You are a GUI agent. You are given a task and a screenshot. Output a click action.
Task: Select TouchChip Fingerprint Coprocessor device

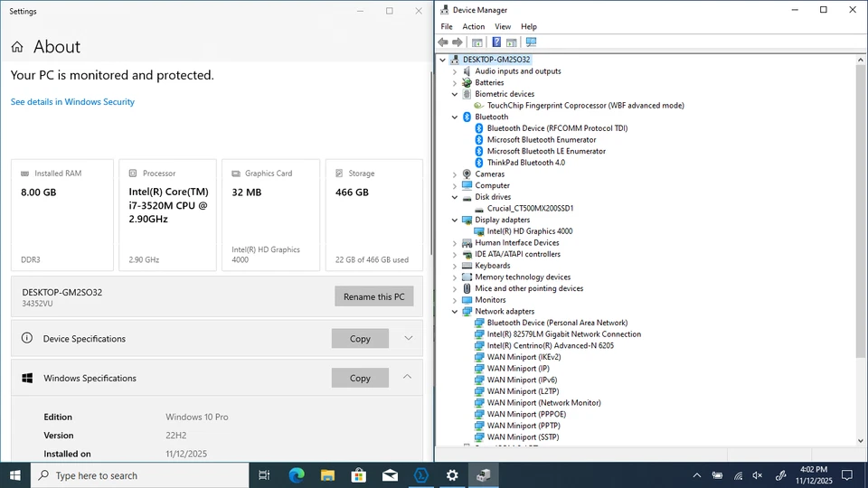[x=585, y=106]
